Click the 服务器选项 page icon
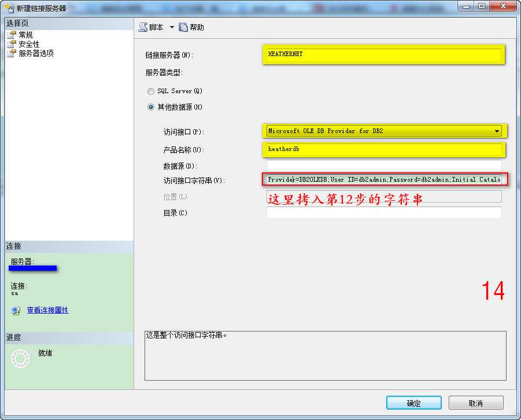The image size is (521, 420). pyautogui.click(x=12, y=53)
